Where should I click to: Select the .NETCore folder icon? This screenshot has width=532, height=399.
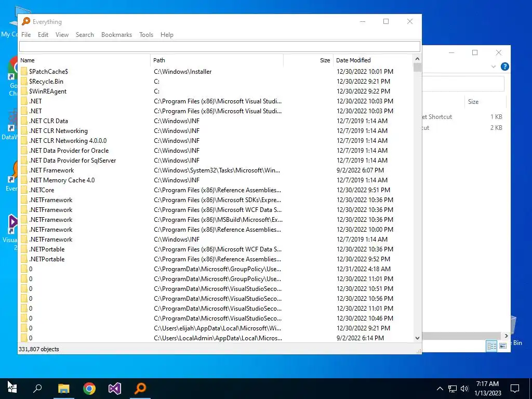(24, 190)
